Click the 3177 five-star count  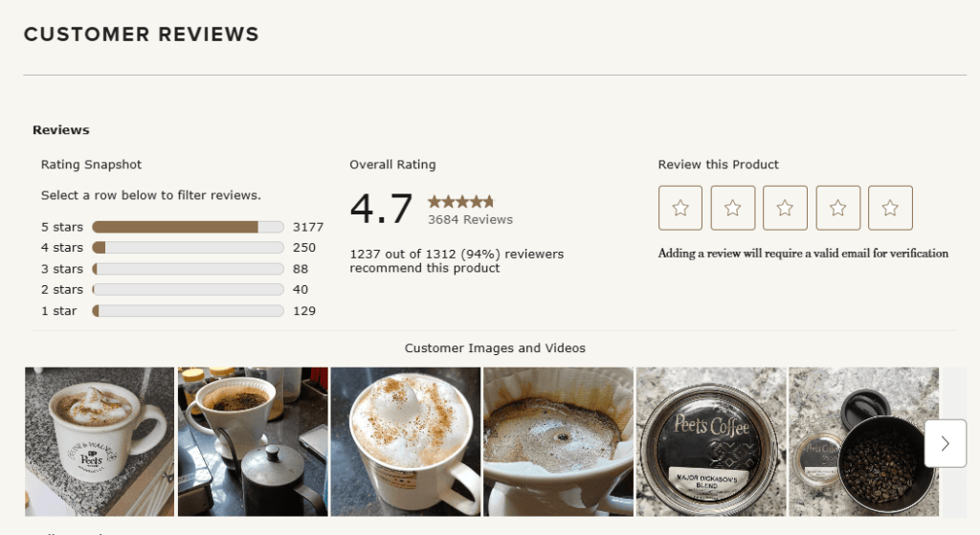click(308, 227)
